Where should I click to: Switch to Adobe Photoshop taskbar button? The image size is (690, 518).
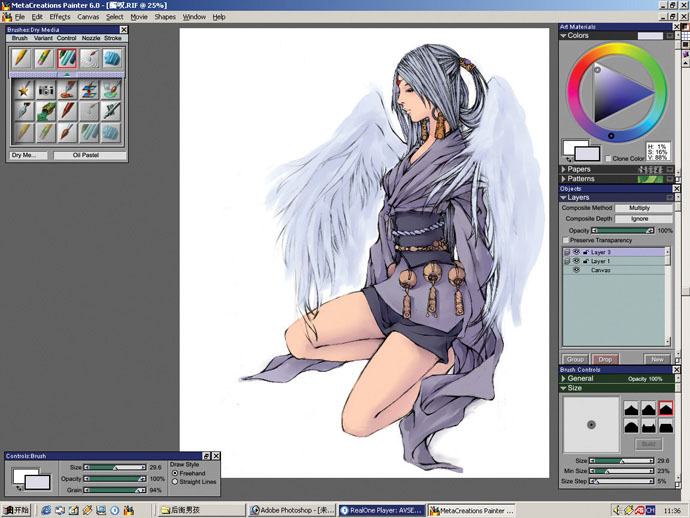click(x=292, y=510)
